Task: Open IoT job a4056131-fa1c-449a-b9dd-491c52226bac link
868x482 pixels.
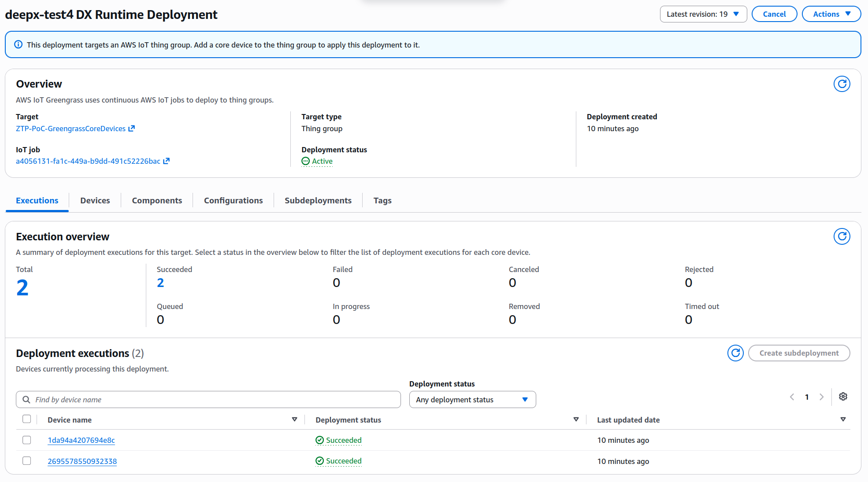Action: (x=88, y=161)
